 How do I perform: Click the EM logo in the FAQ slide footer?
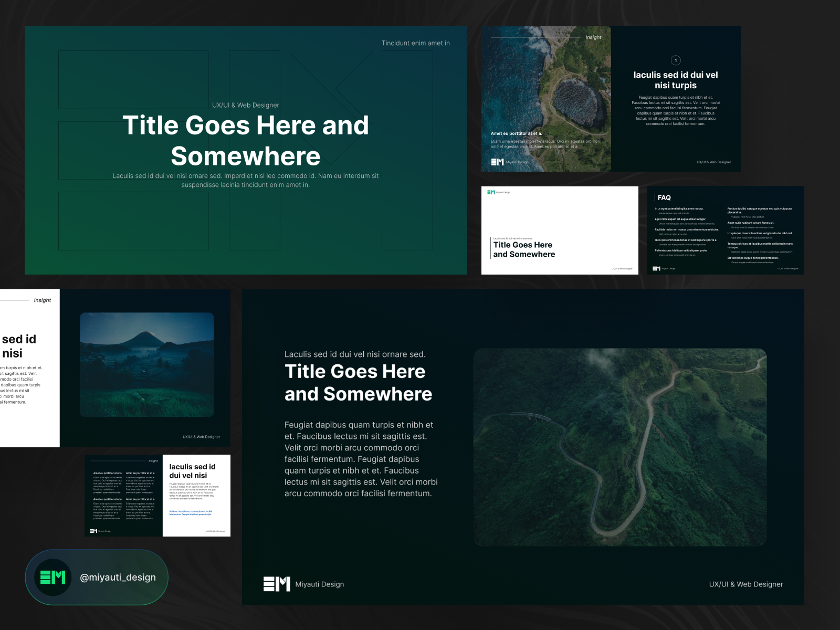[656, 268]
